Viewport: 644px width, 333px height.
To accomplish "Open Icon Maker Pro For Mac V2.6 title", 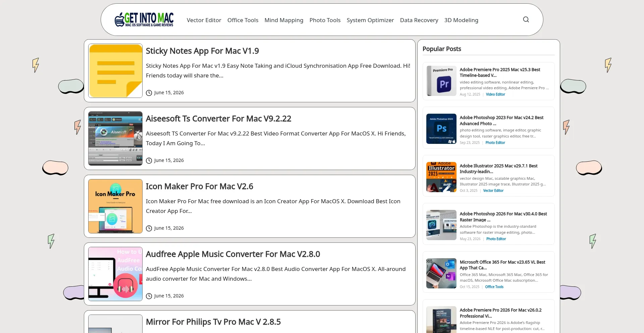I will coord(200,186).
